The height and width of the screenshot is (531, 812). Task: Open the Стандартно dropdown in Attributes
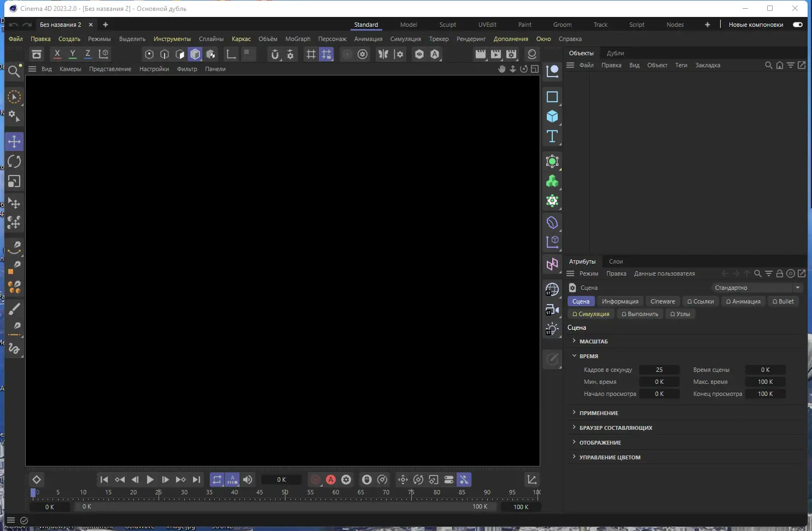[x=757, y=288]
